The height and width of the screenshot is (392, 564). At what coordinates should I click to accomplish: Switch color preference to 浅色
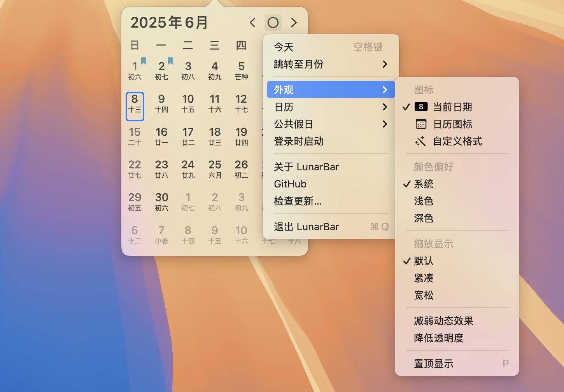(423, 201)
